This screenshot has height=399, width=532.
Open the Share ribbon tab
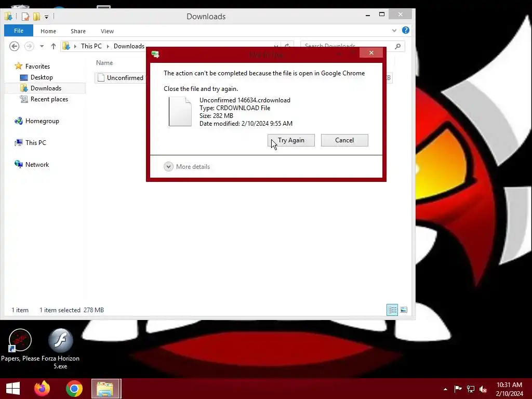click(78, 31)
